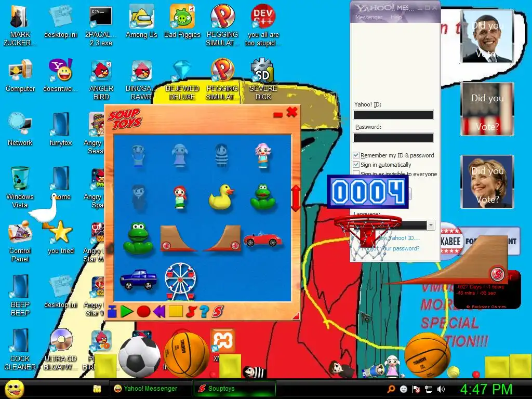The width and height of the screenshot is (532, 399).
Task: Choose the red-haired girl doll toy
Action: pos(180,197)
